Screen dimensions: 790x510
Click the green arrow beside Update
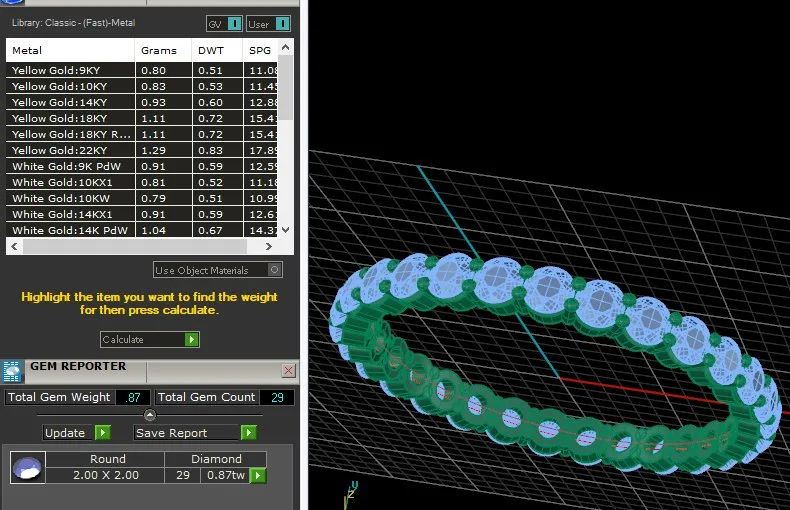(103, 433)
